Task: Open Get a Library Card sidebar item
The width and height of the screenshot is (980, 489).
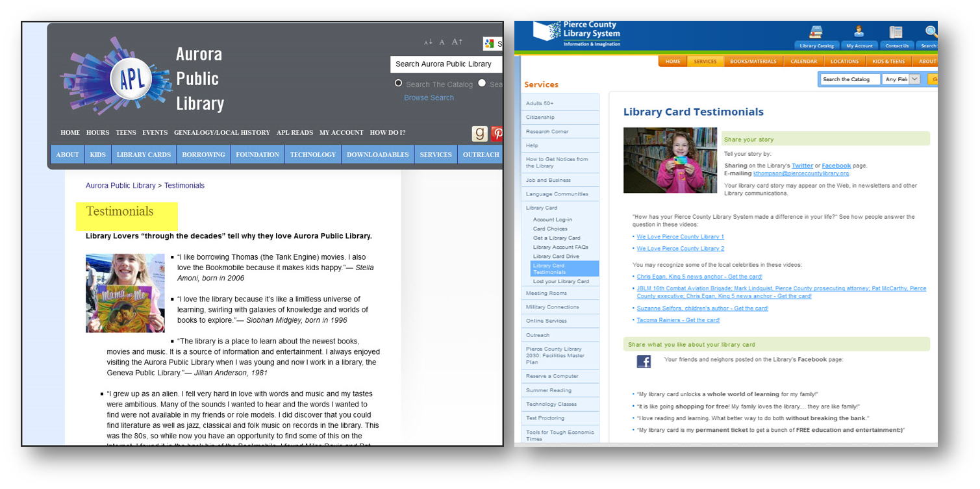Action: pos(557,238)
